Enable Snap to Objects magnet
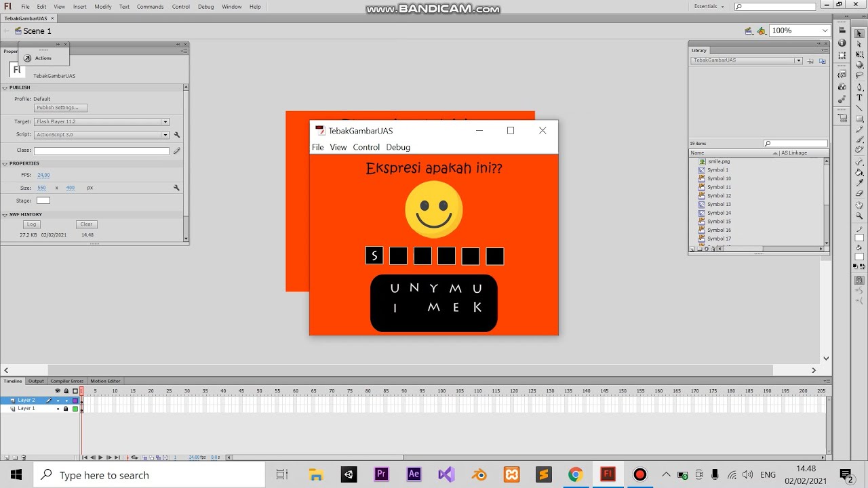The width and height of the screenshot is (868, 488). tap(859, 280)
